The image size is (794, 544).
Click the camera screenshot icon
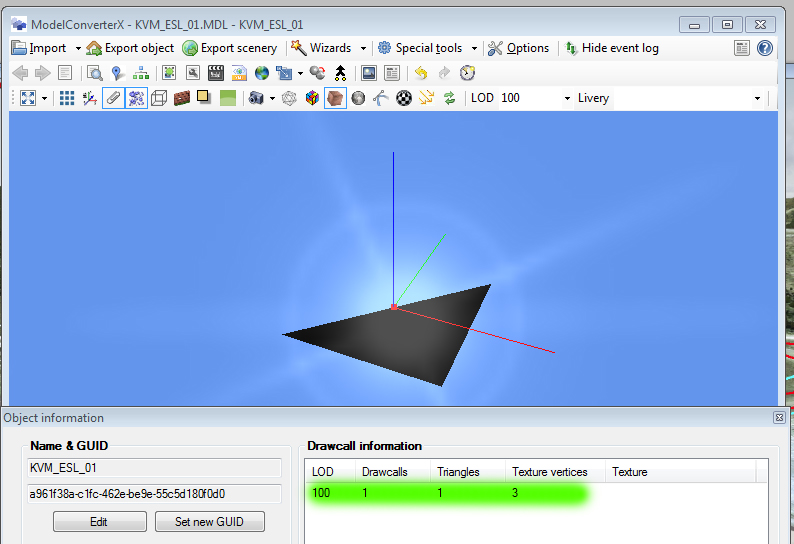(x=257, y=98)
